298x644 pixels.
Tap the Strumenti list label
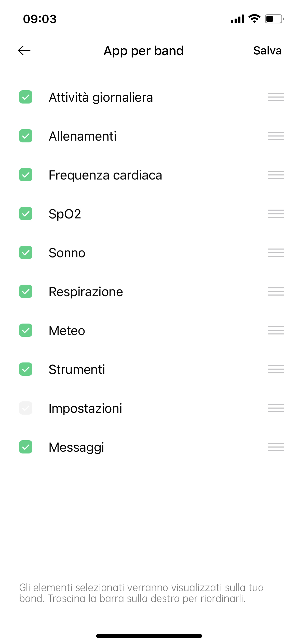point(77,370)
